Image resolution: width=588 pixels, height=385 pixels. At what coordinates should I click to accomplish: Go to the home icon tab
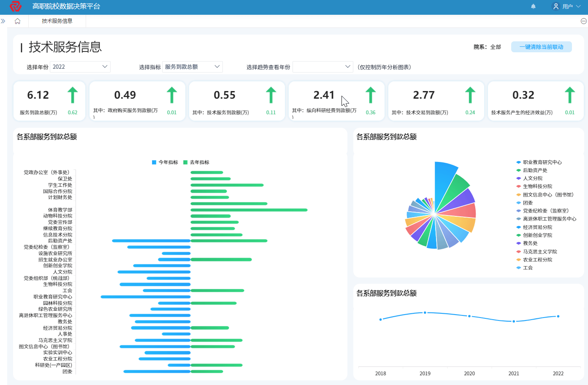[x=18, y=21]
